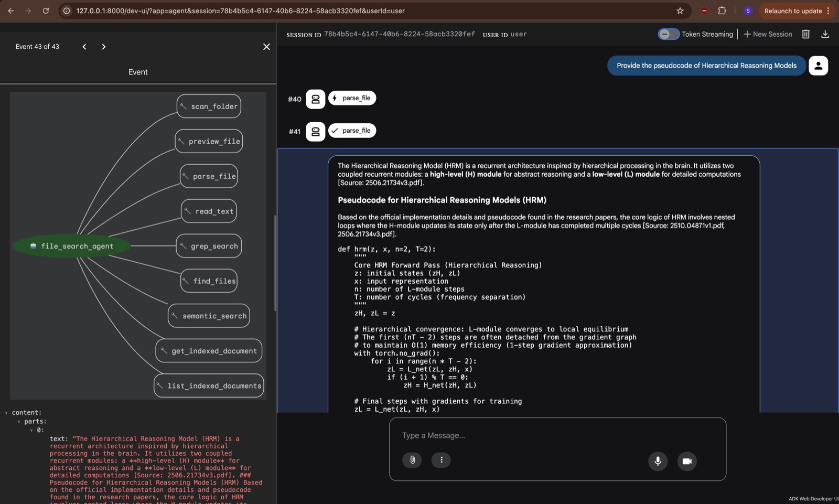
Task: Select the parse_file response chip with checkmark
Action: coord(352,131)
